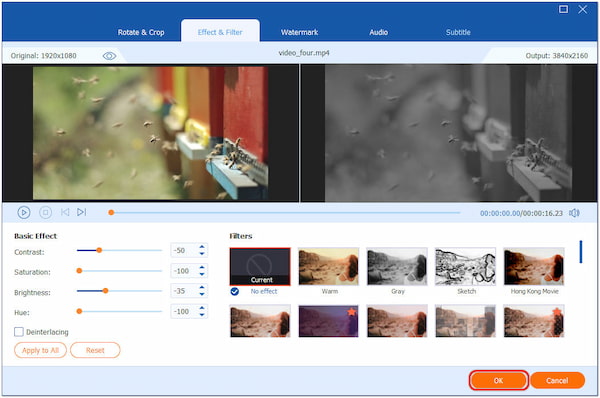Increase Contrast value with up arrow

point(202,247)
